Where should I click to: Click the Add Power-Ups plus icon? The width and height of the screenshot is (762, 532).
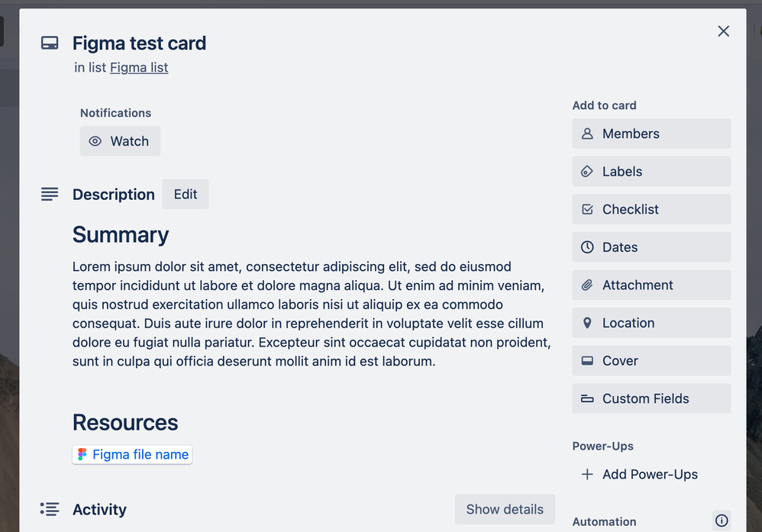[x=587, y=474]
